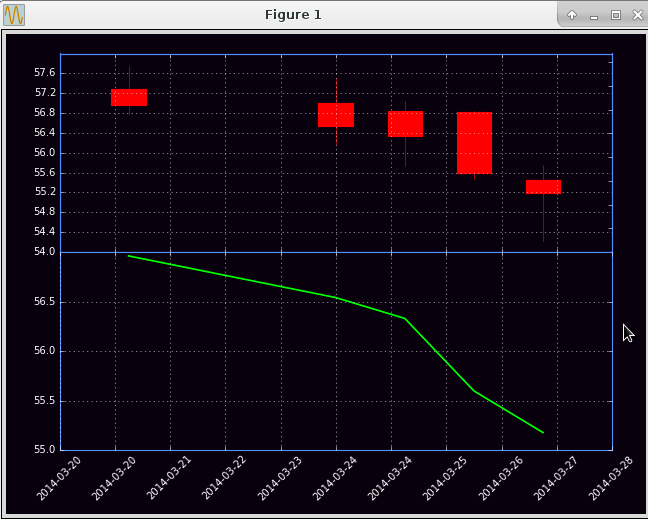Screen dimensions: 648x519
Task: Click the tallest red candlestick body
Action: tap(474, 143)
